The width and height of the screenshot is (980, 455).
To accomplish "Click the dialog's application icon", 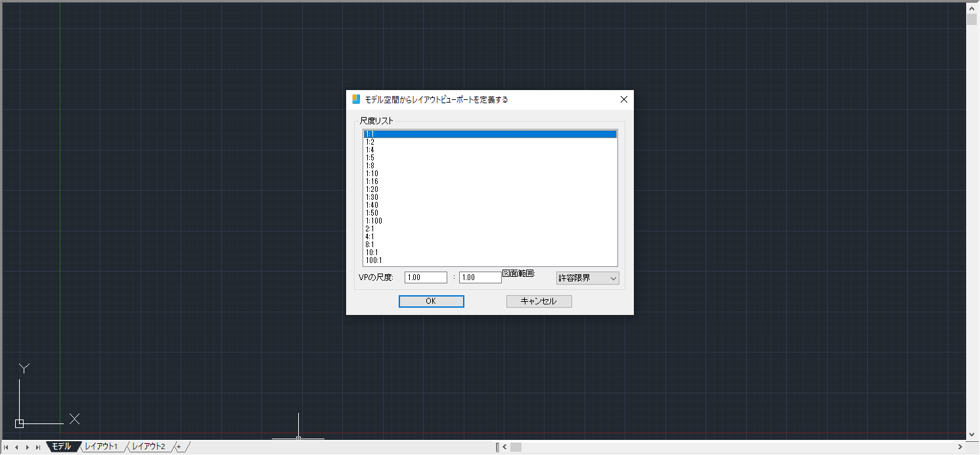I will point(356,99).
